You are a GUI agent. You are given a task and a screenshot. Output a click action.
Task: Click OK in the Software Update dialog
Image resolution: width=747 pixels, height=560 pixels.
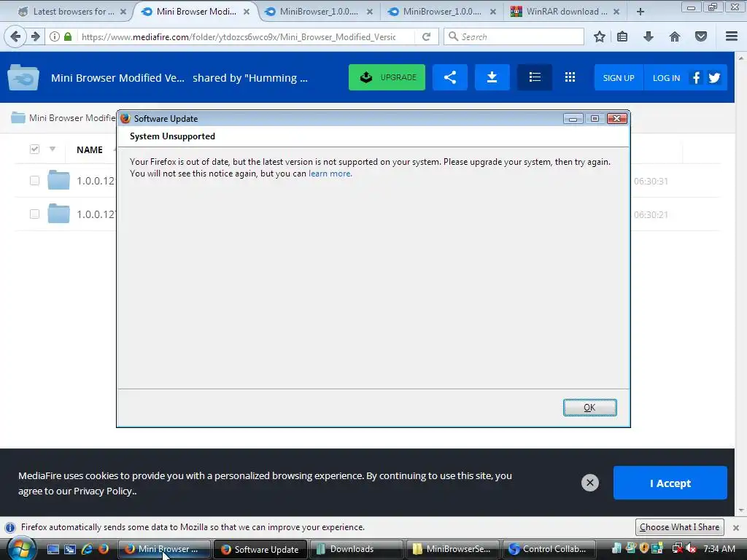tap(589, 408)
